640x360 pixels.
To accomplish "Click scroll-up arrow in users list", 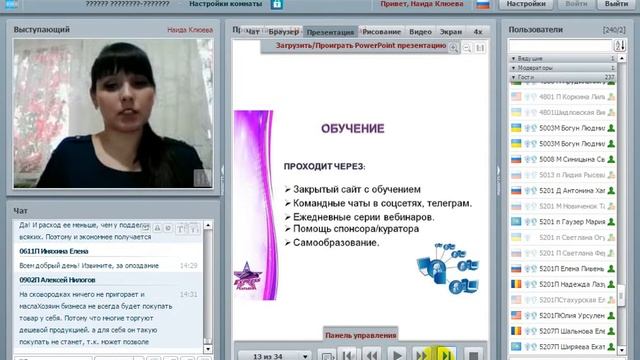I will (622, 58).
